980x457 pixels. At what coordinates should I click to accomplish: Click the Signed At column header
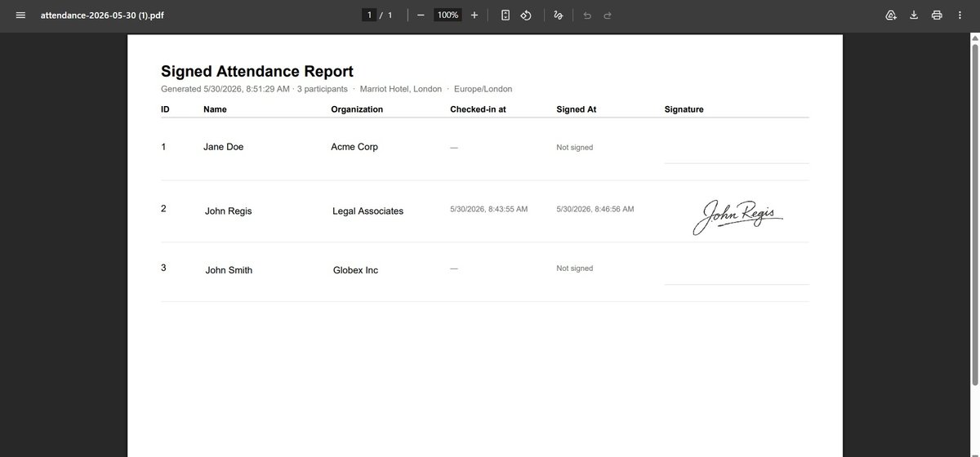[x=577, y=109]
